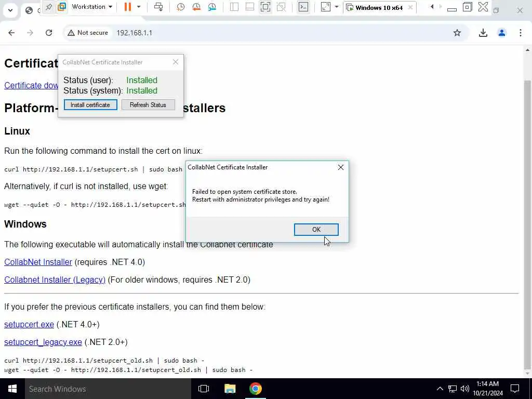Revert to the previous snapshot
532x399 pixels.
196,7
